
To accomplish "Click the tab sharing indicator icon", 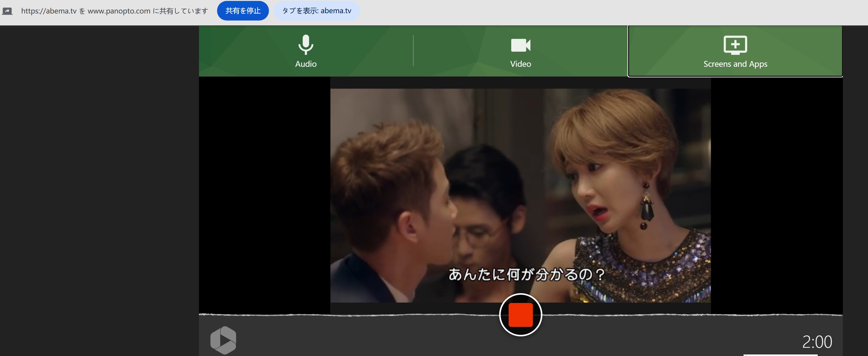I will (7, 11).
